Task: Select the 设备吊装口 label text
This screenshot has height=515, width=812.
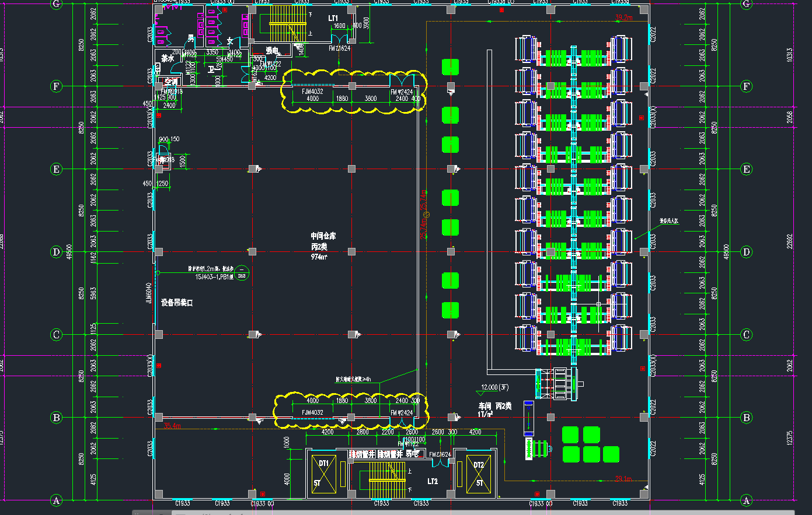Action: pyautogui.click(x=177, y=303)
